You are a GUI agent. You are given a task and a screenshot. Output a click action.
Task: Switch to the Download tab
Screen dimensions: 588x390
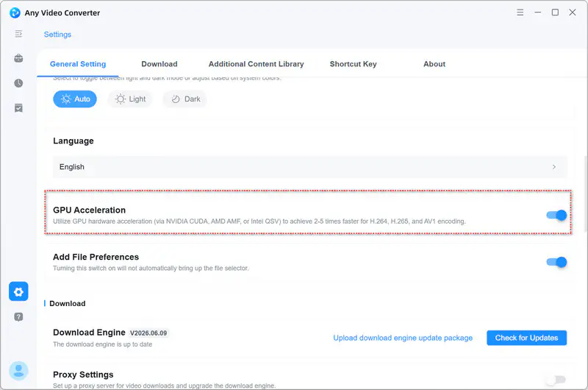tap(159, 64)
